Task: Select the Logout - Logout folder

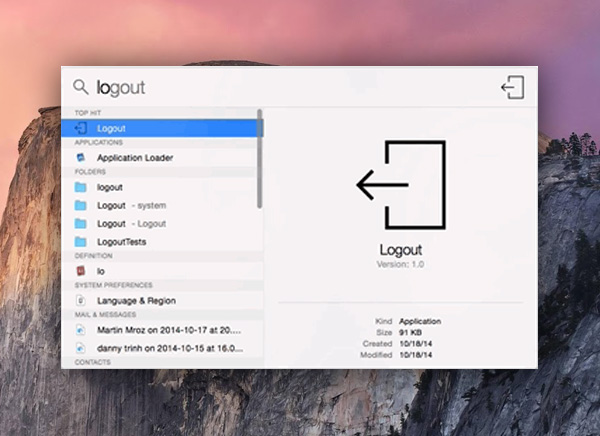Action: (x=162, y=224)
